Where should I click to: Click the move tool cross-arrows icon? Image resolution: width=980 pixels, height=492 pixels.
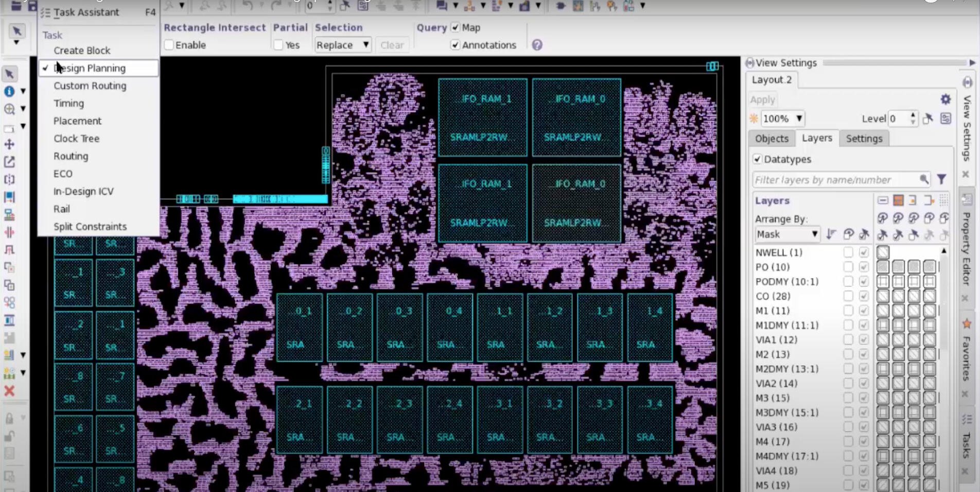pyautogui.click(x=9, y=144)
